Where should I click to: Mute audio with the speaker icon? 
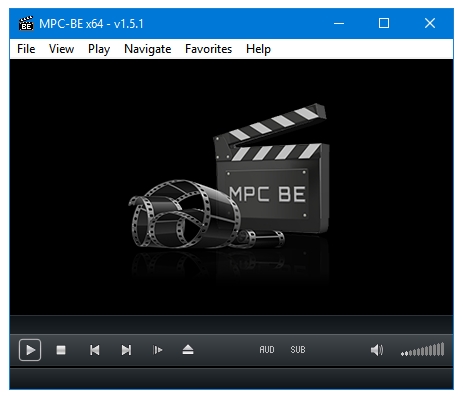[x=377, y=350]
